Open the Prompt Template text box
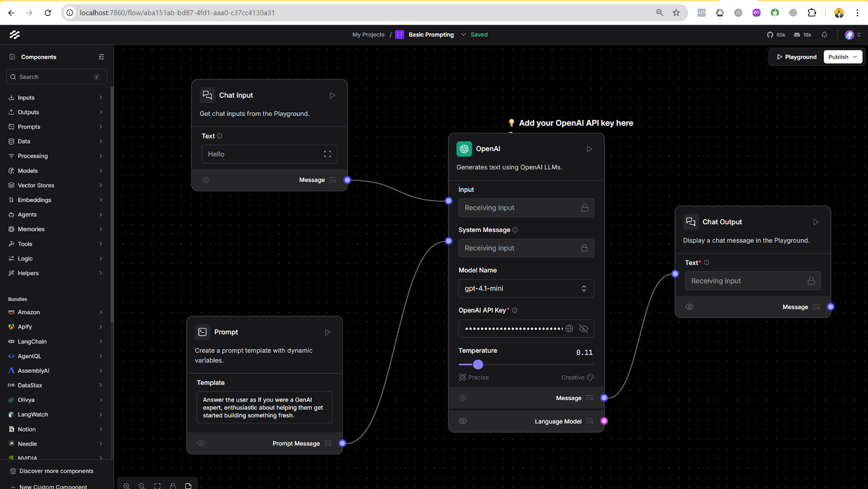The image size is (868, 489). (x=264, y=407)
